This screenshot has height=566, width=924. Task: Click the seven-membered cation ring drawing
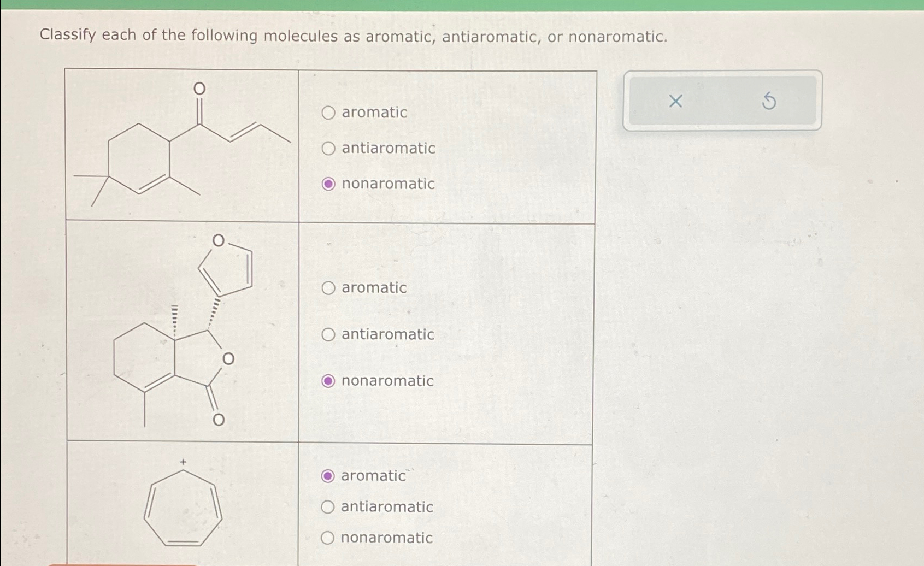[184, 508]
